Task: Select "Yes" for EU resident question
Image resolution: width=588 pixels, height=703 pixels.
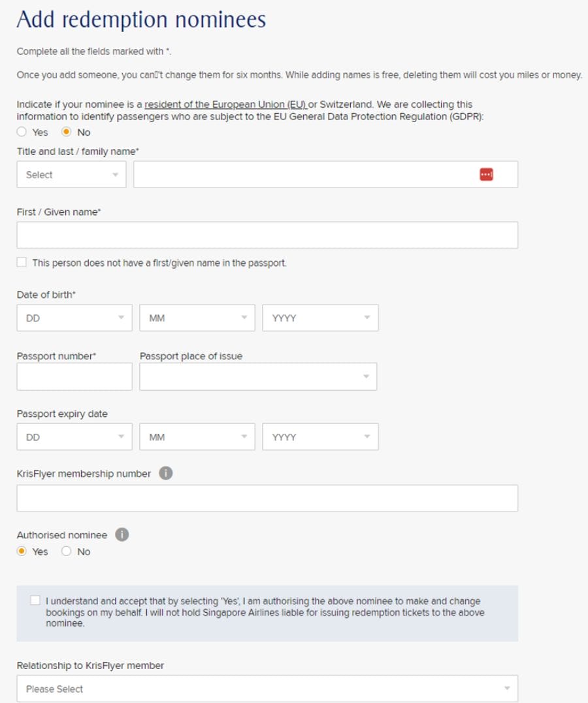Action: click(23, 132)
